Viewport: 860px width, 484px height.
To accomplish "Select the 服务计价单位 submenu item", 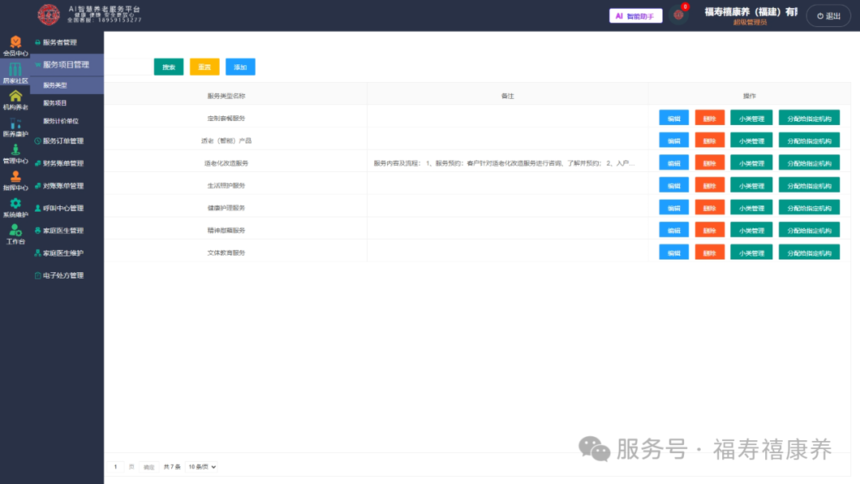I will pos(61,121).
